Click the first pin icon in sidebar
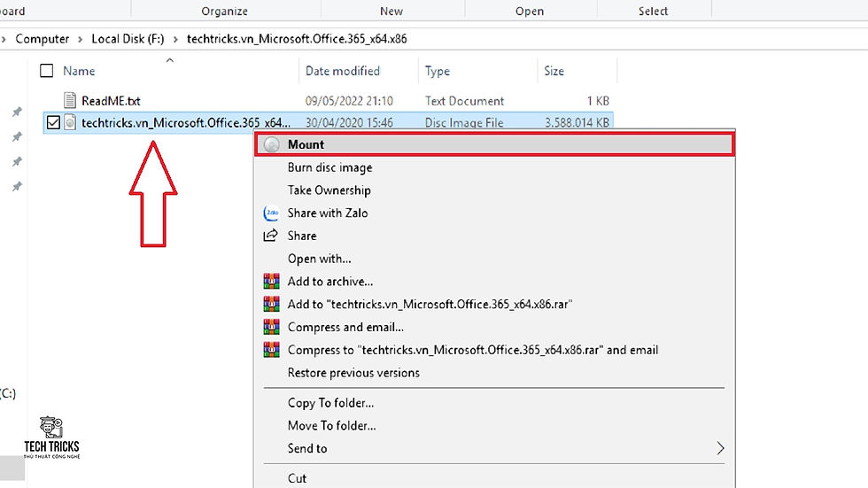The height and width of the screenshot is (488, 868). (17, 112)
